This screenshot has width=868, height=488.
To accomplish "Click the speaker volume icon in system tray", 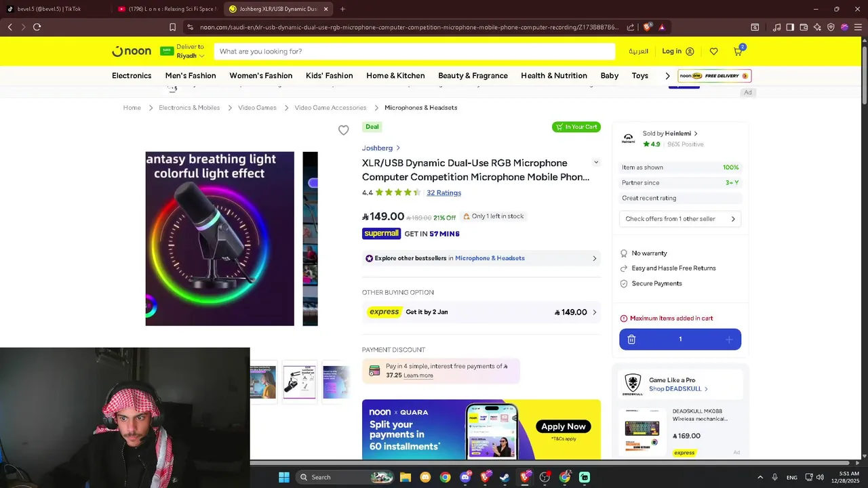I will [821, 477].
